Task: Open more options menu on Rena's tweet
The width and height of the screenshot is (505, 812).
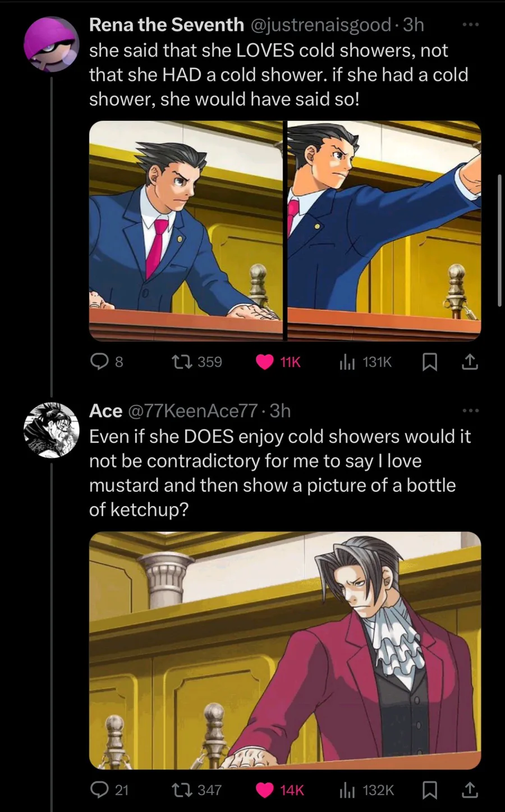Action: pyautogui.click(x=470, y=25)
